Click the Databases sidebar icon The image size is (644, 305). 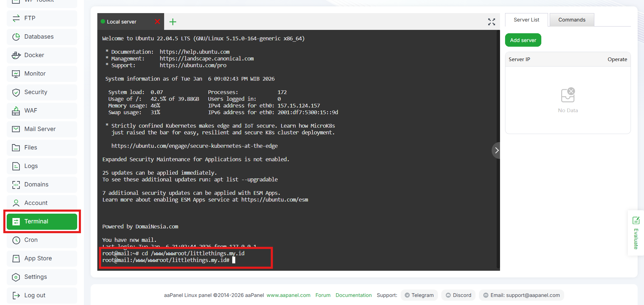coord(16,37)
